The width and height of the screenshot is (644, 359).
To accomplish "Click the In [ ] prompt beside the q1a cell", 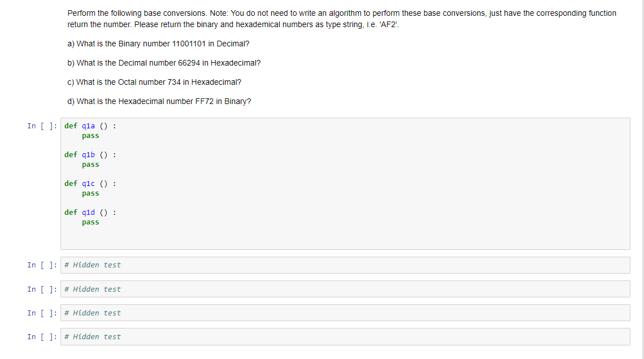I will pos(42,126).
